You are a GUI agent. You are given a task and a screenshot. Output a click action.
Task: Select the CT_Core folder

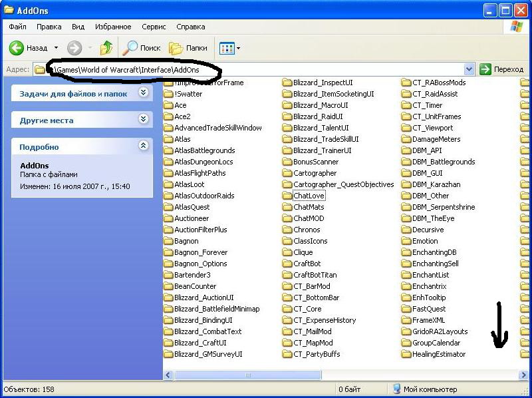[302, 309]
